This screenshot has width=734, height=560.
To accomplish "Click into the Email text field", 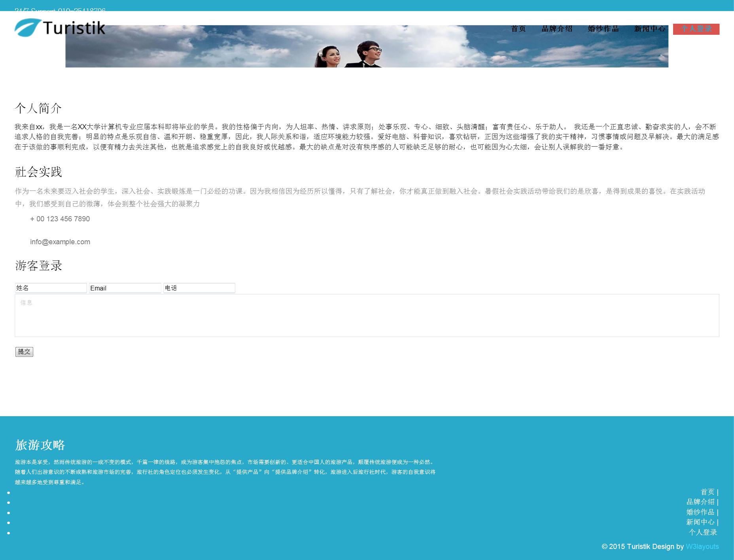I will [x=125, y=288].
